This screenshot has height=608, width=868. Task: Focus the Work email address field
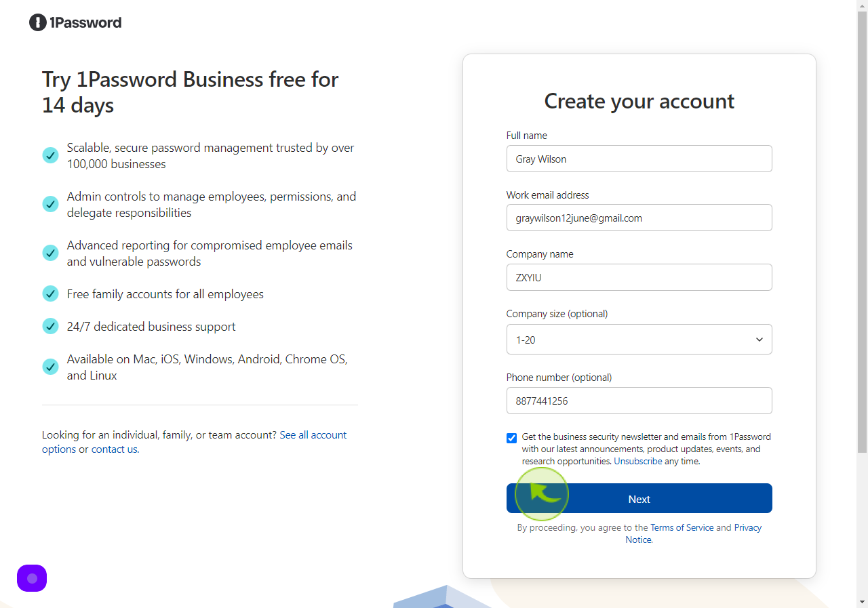[639, 218]
